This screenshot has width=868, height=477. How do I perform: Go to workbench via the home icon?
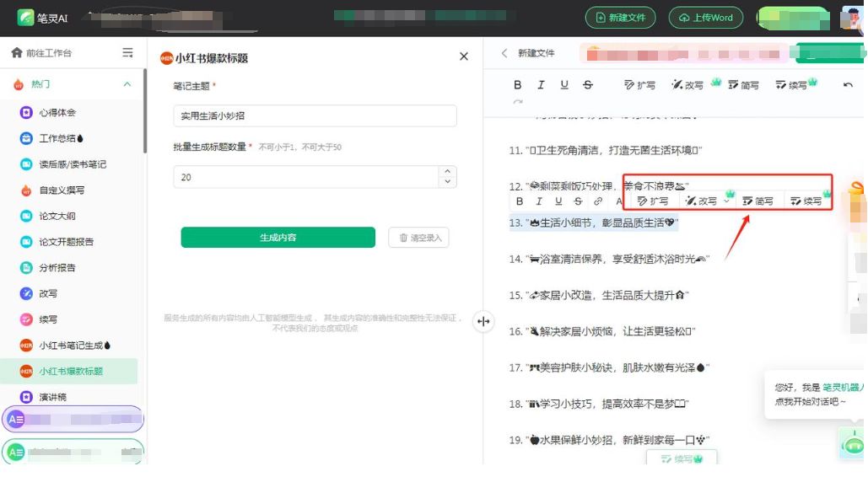17,52
